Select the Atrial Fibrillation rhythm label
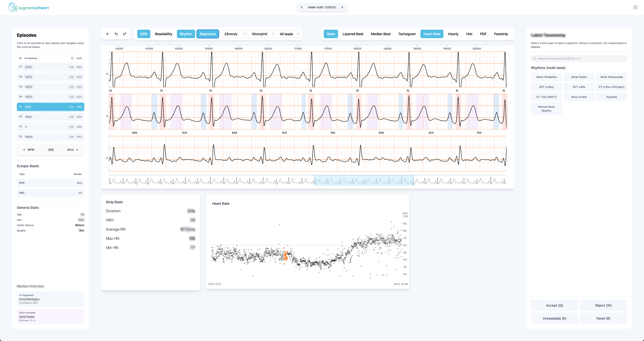The height and width of the screenshot is (341, 644). click(546, 77)
